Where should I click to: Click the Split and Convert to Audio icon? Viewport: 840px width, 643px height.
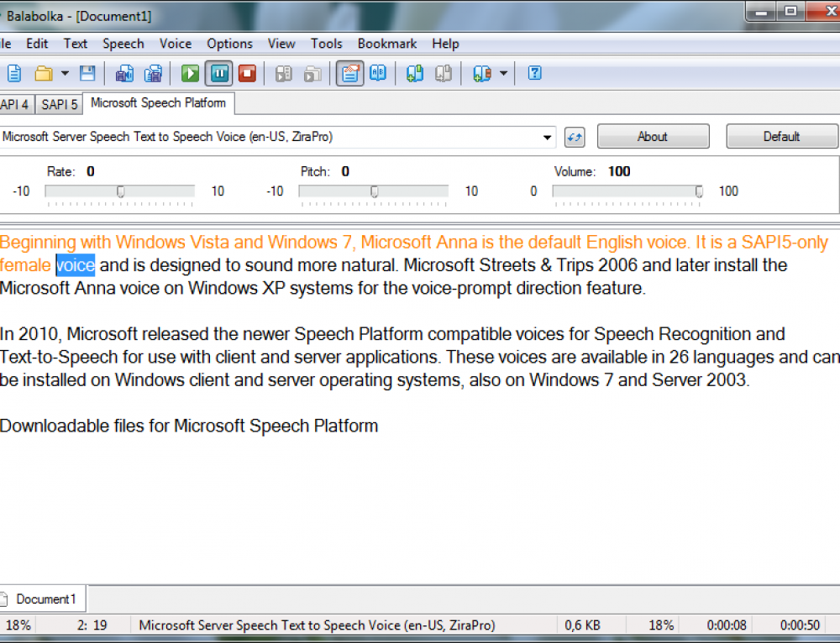[x=153, y=73]
